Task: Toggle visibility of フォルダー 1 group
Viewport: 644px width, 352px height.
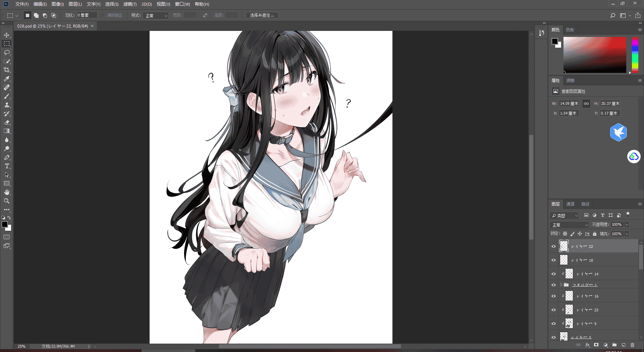Action: [553, 285]
